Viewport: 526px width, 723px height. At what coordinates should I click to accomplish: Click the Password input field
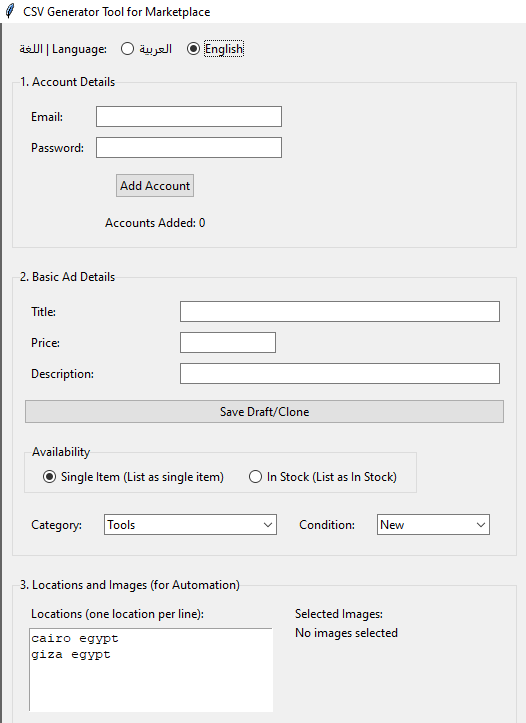189,148
